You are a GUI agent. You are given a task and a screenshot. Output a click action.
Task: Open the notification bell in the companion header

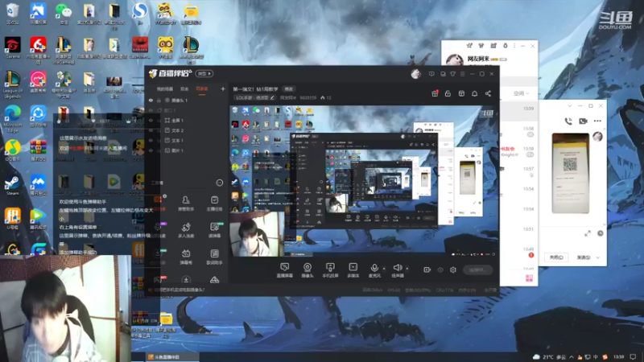coord(474,93)
